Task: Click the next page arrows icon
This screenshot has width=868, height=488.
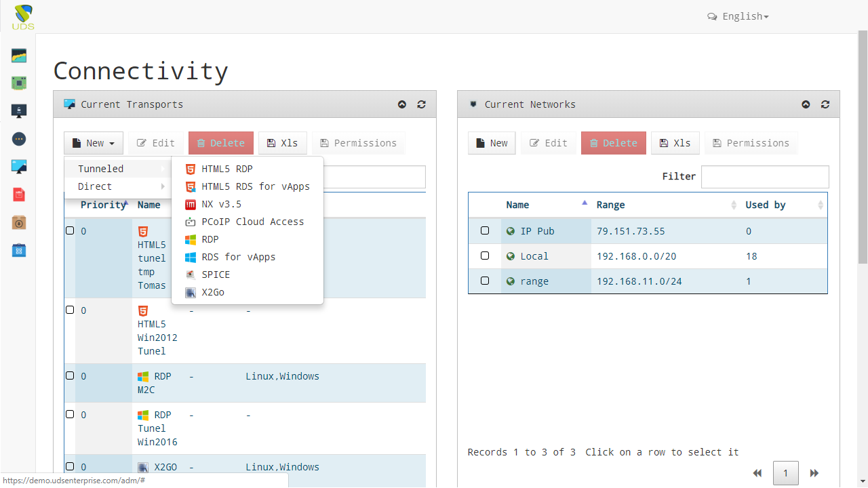Action: click(x=814, y=473)
